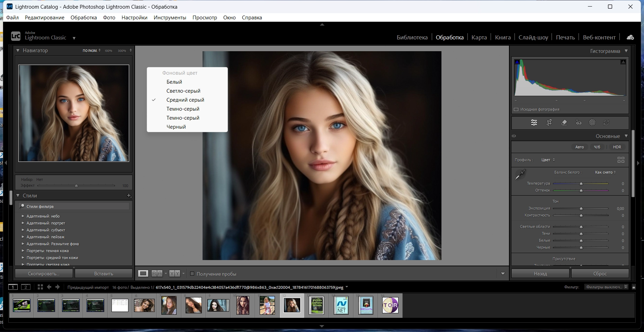Pick the white balance eyedropper
This screenshot has width=644, height=332.
pyautogui.click(x=520, y=175)
